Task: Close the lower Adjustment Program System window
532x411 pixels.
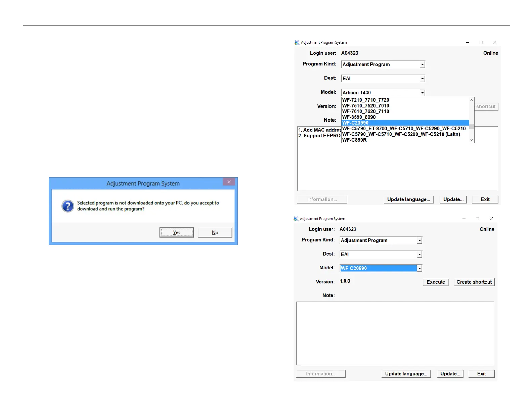Action: [x=491, y=219]
